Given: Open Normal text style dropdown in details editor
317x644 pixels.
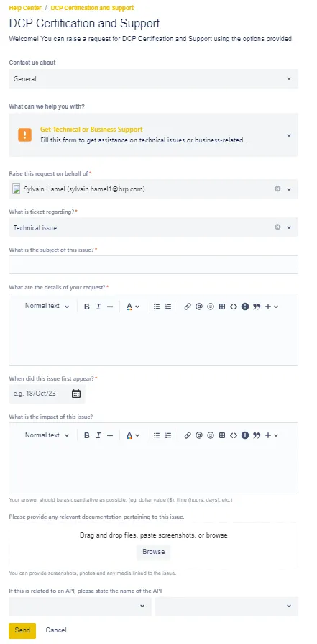Looking at the screenshot, I should (x=47, y=306).
